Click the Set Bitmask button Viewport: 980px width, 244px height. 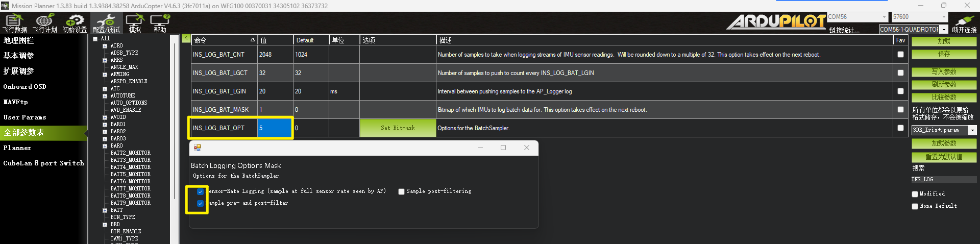click(398, 128)
